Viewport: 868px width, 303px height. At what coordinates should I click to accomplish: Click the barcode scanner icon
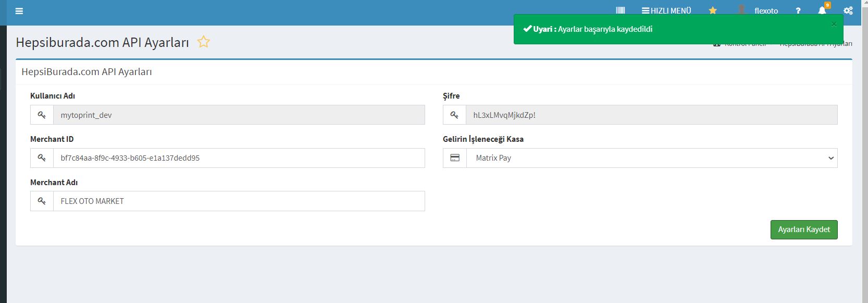pyautogui.click(x=620, y=10)
